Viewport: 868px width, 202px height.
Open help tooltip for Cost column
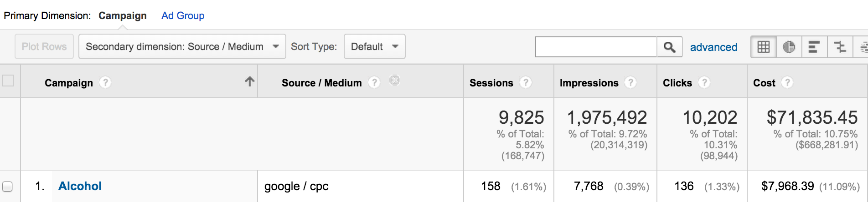point(787,82)
